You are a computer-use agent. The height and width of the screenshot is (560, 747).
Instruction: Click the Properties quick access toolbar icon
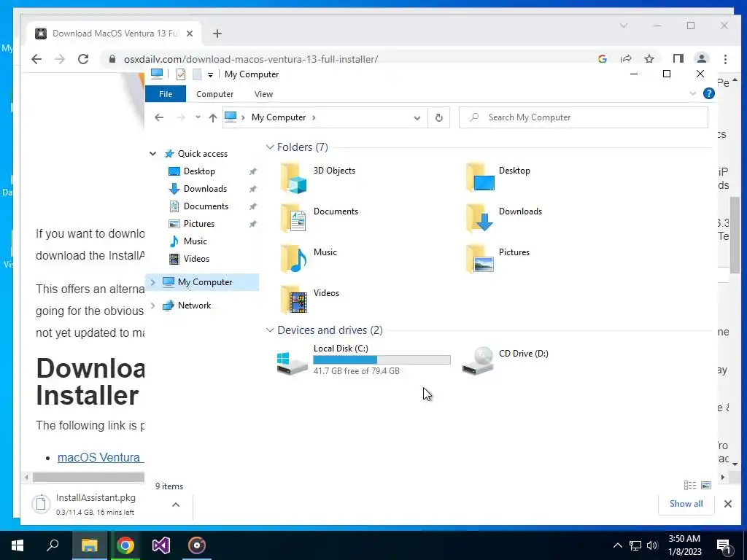181,74
